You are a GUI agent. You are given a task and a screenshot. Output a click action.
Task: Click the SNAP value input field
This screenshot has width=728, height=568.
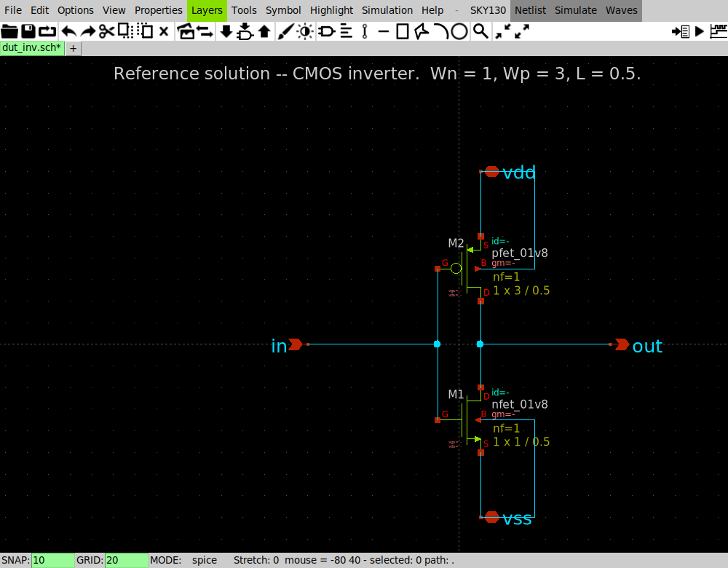point(52,560)
